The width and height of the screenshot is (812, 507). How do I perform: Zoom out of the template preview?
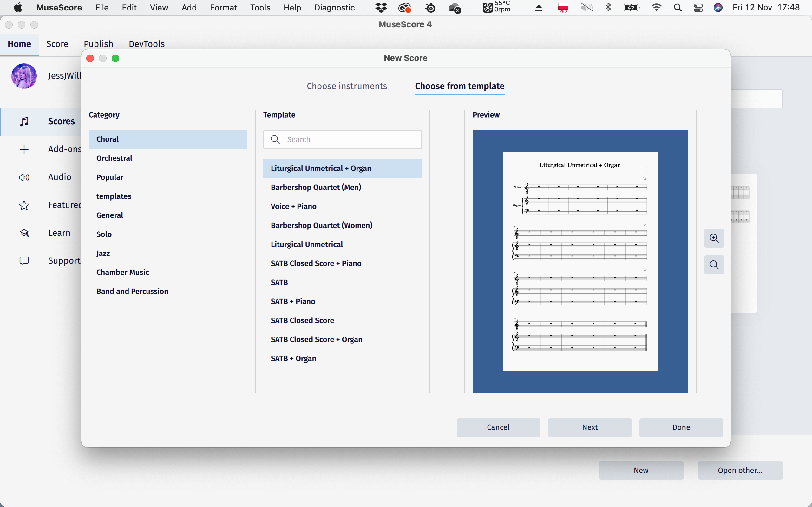714,265
